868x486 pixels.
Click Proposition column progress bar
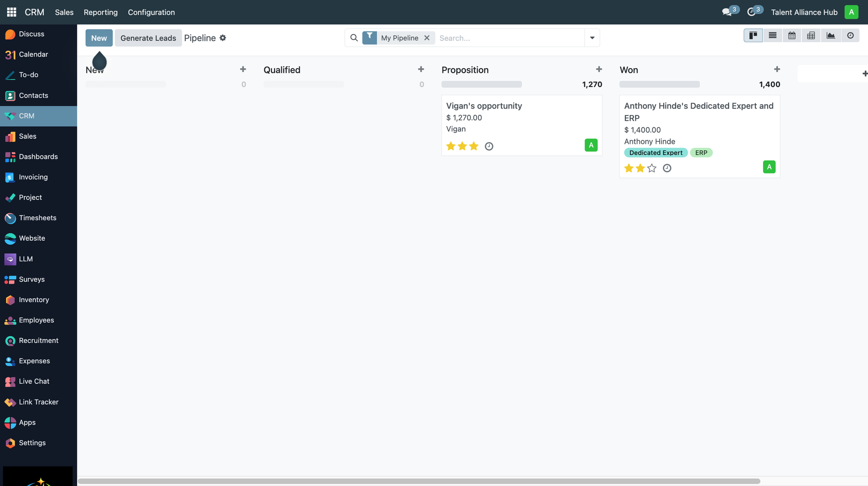click(x=481, y=85)
